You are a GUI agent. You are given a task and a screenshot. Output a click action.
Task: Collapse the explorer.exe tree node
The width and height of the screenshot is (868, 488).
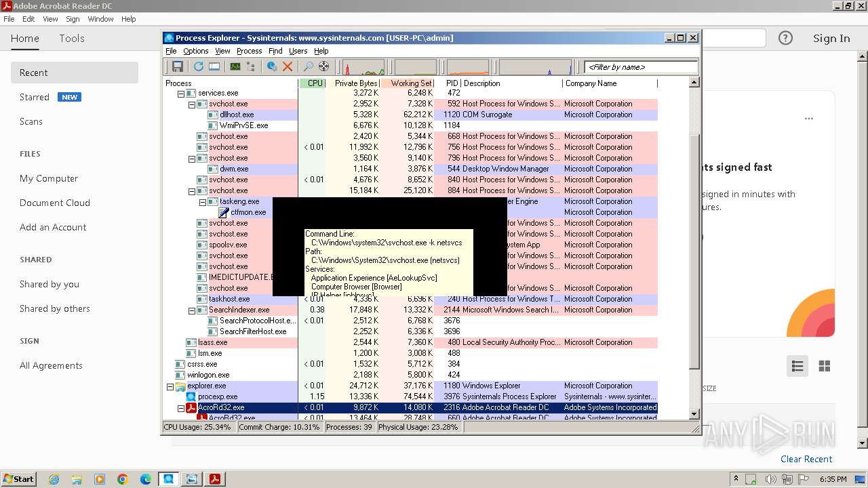point(170,386)
